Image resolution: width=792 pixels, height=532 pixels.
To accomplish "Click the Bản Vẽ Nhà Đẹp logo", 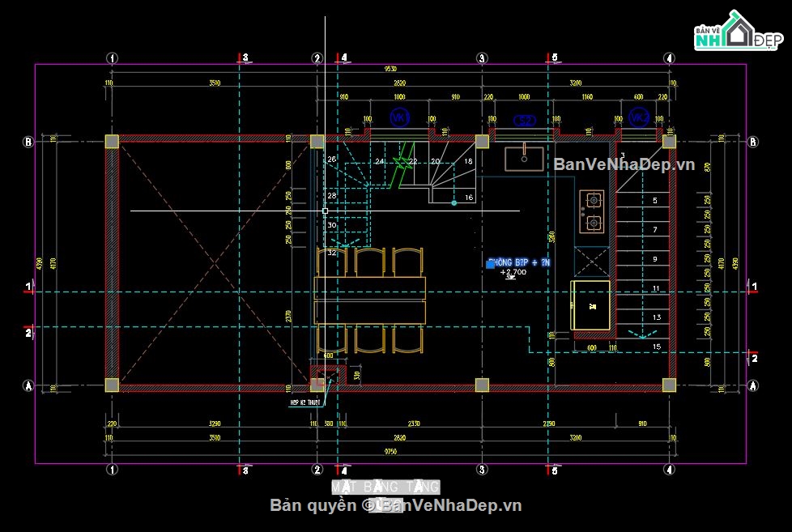I will [735, 33].
